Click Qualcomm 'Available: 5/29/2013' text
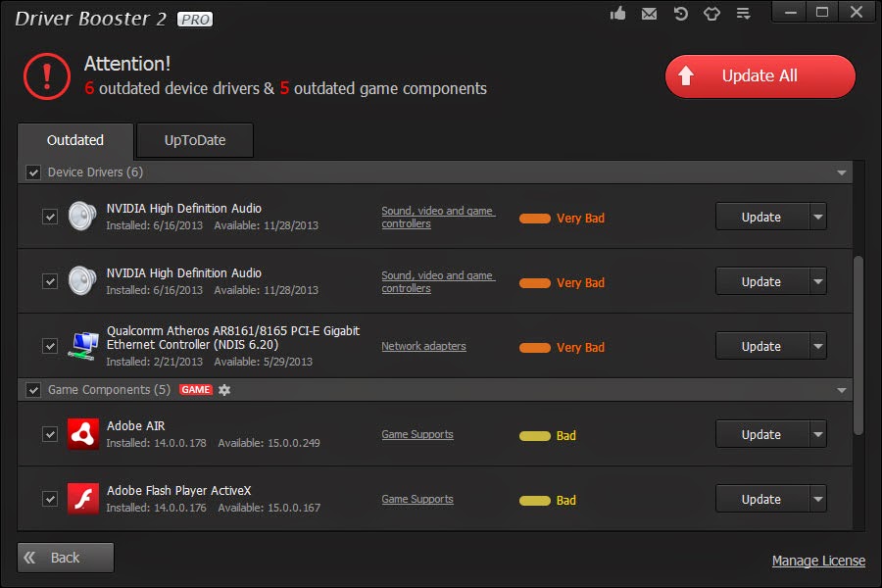The width and height of the screenshot is (882, 588). click(x=264, y=362)
